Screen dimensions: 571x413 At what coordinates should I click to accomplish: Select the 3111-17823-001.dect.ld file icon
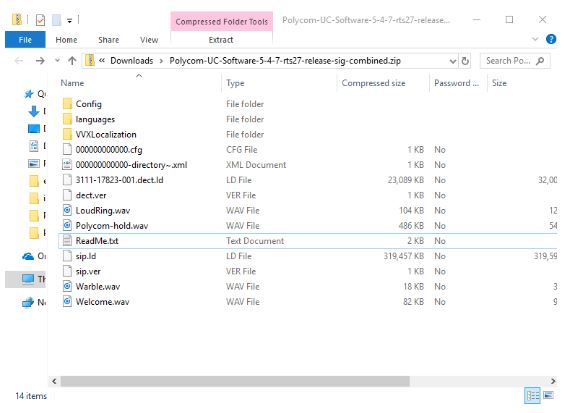point(67,180)
